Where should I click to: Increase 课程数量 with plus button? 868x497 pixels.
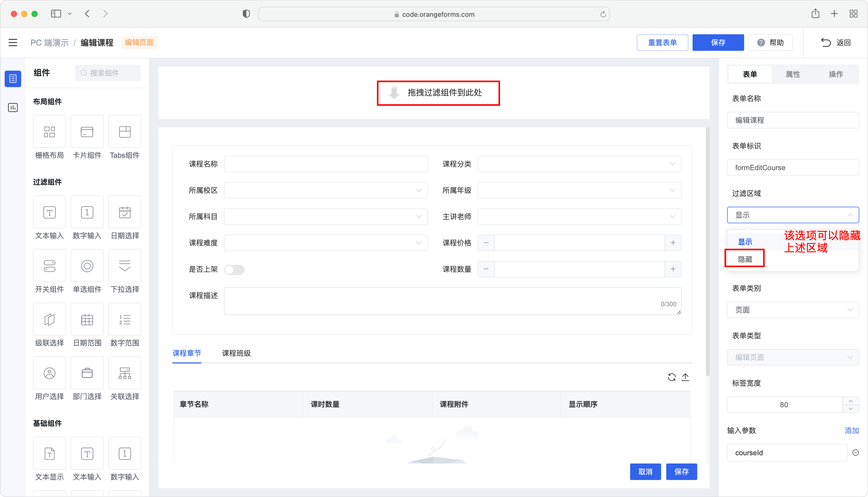[673, 269]
